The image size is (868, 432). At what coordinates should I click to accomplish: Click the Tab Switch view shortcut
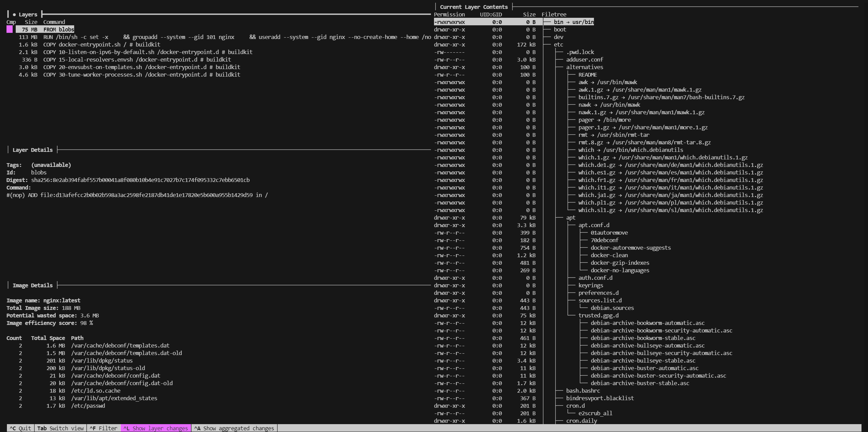coord(60,428)
